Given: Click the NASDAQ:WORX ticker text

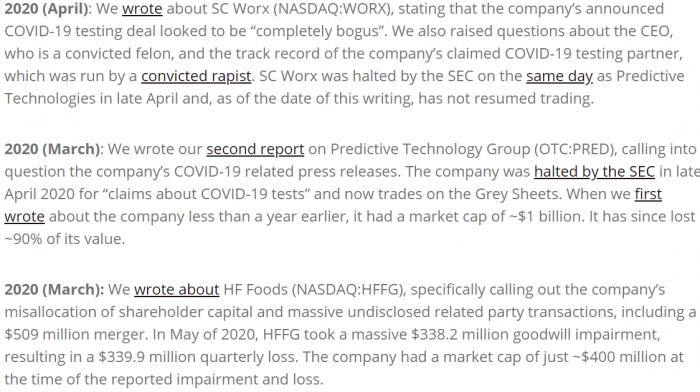Looking at the screenshot, I should pyautogui.click(x=330, y=9).
